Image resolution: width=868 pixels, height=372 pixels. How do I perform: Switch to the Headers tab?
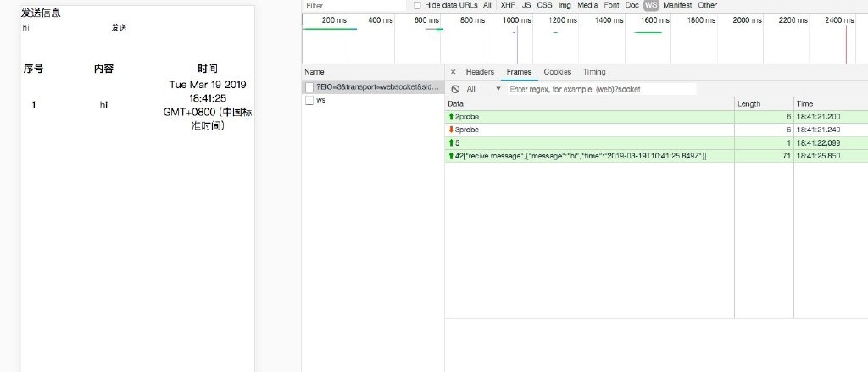point(480,72)
